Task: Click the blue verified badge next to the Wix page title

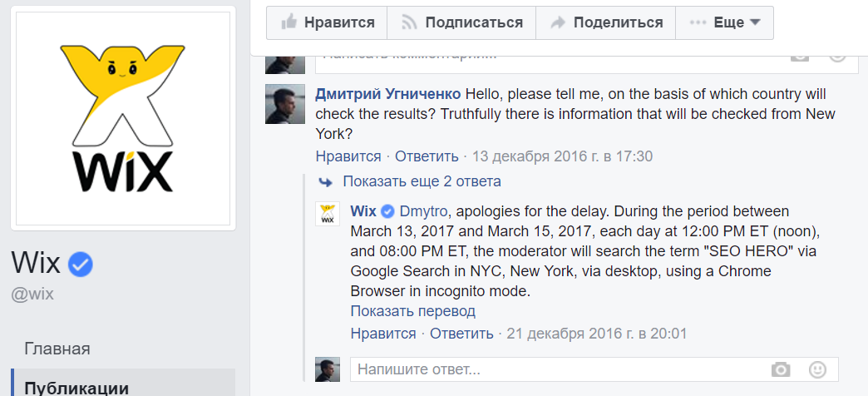Action: click(81, 265)
